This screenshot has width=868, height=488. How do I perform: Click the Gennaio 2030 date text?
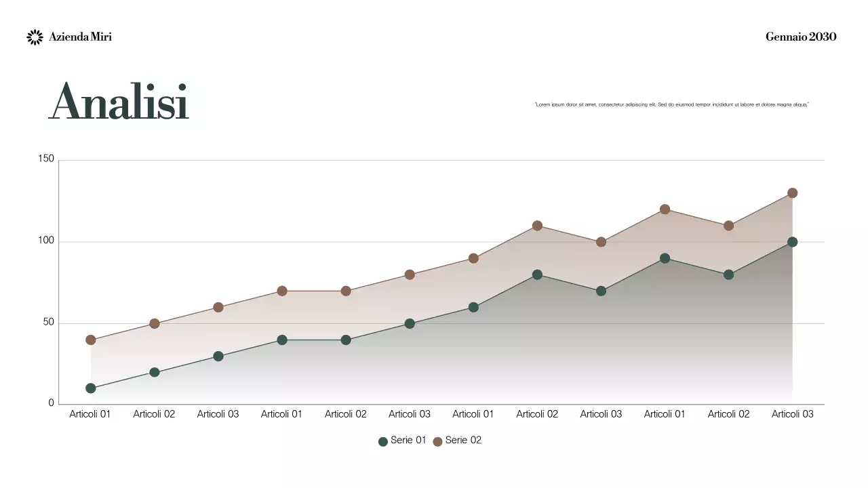tap(801, 37)
